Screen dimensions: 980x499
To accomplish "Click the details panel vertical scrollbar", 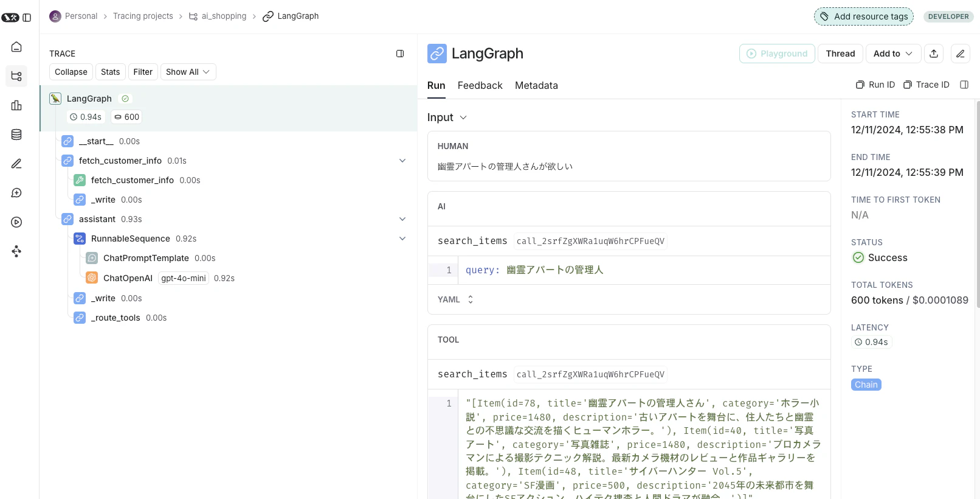I will [x=978, y=204].
